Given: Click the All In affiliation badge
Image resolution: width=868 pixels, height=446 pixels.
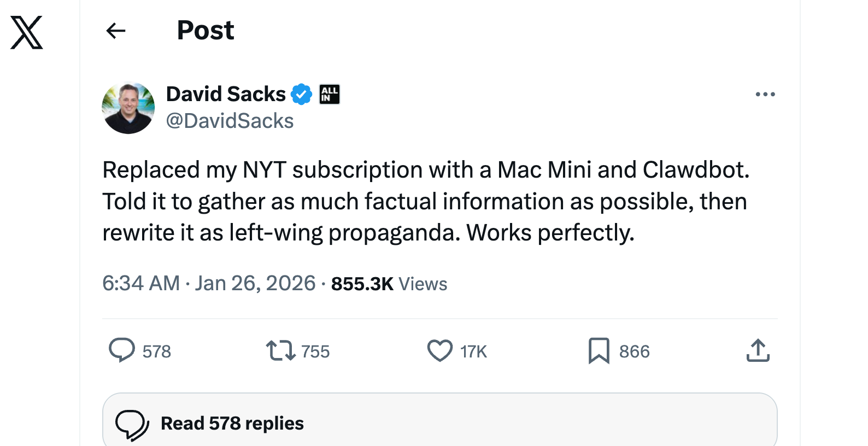Looking at the screenshot, I should pos(330,94).
